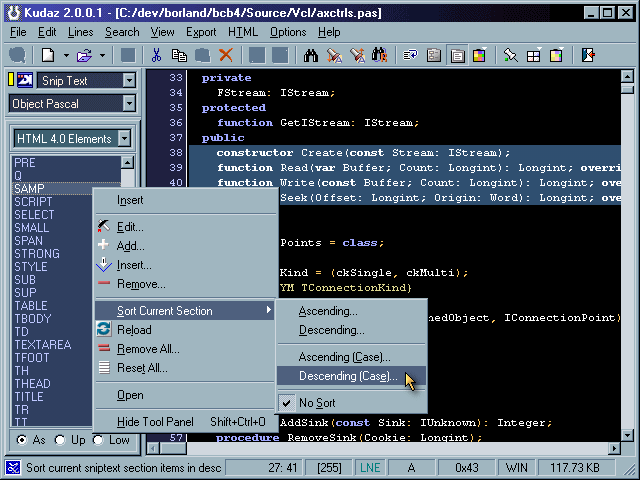Expand the Sort Current Section submenu

click(x=184, y=311)
